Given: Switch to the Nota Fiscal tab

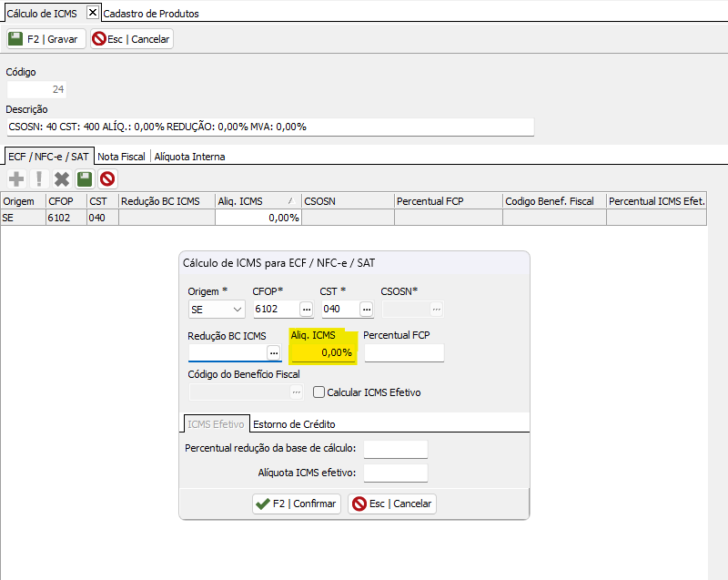Looking at the screenshot, I should [122, 157].
